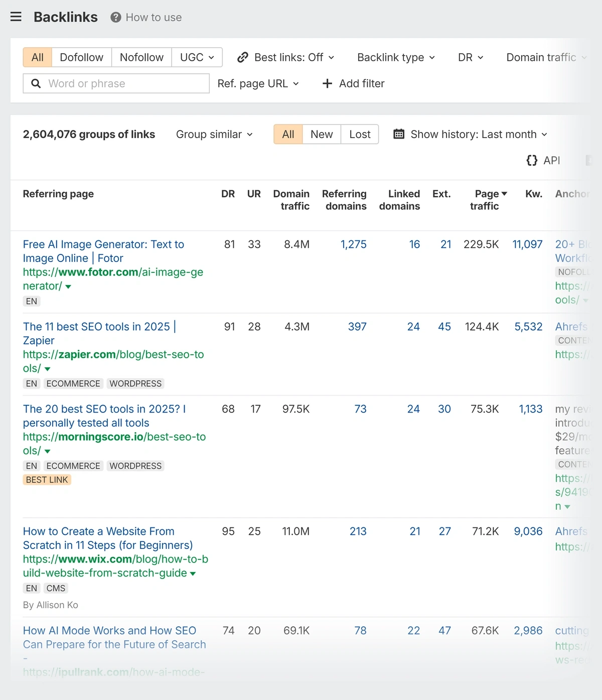Open How to Create a Website link

[107, 538]
